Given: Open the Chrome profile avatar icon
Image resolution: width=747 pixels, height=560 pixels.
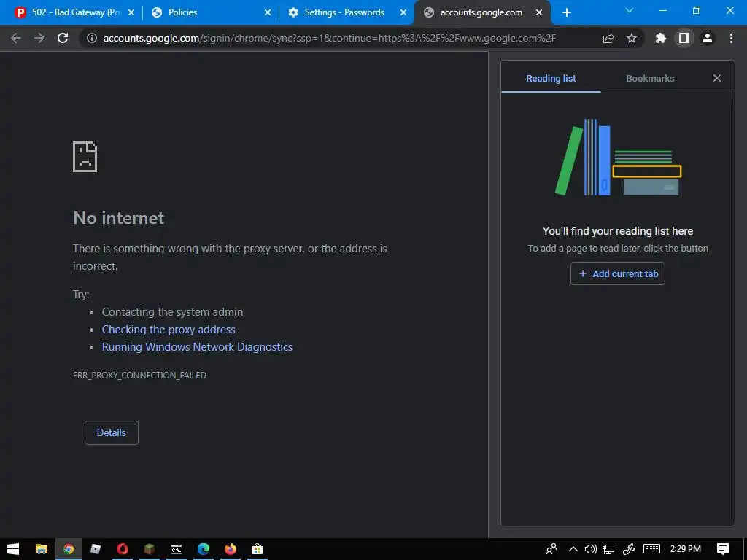Looking at the screenshot, I should (x=708, y=38).
